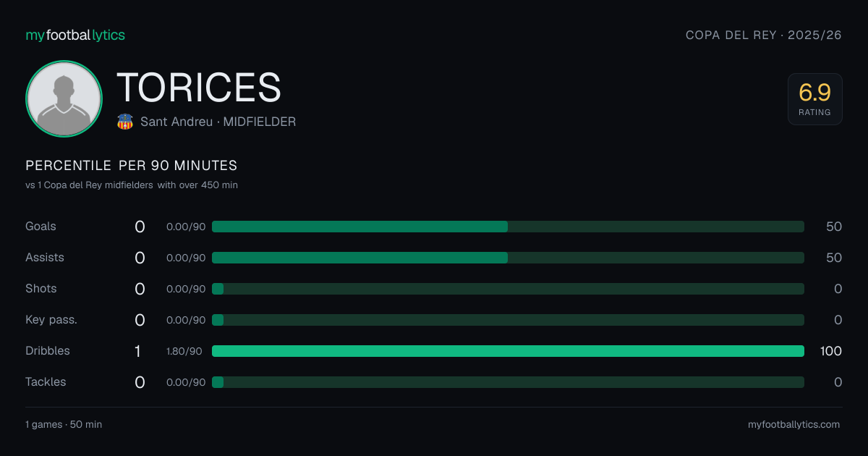
Task: Click the Percentile per 90 minutes heading
Action: pos(131,166)
